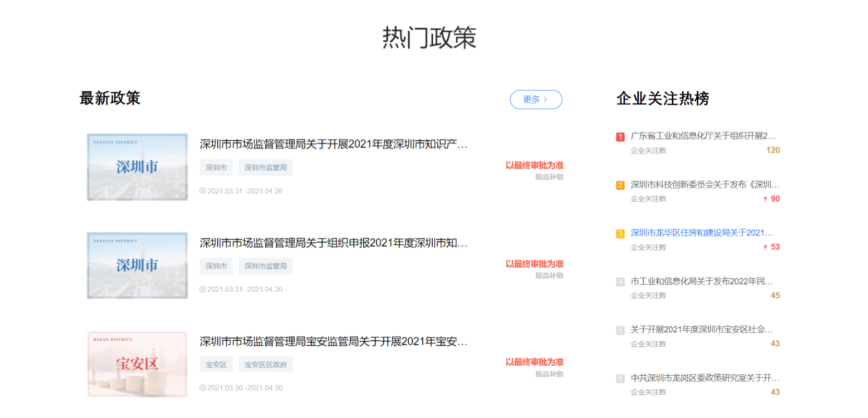Select the 宝安区区政府 tag

tap(266, 365)
